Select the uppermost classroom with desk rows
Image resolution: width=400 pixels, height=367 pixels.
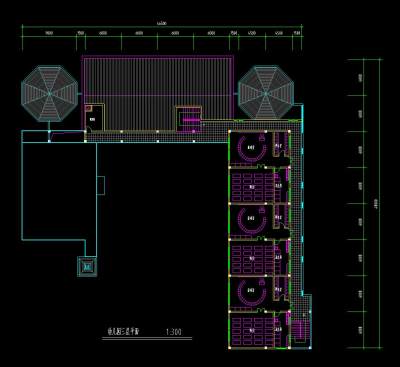[252, 186]
